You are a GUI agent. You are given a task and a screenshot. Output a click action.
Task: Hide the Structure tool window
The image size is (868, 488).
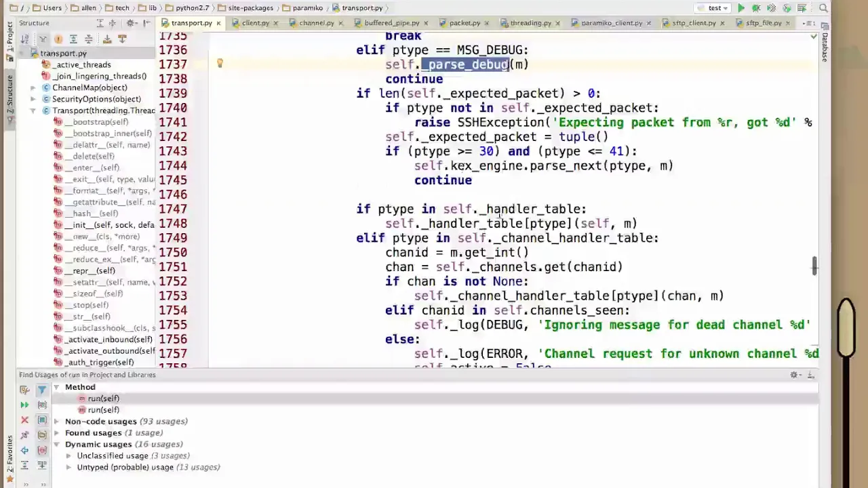146,23
